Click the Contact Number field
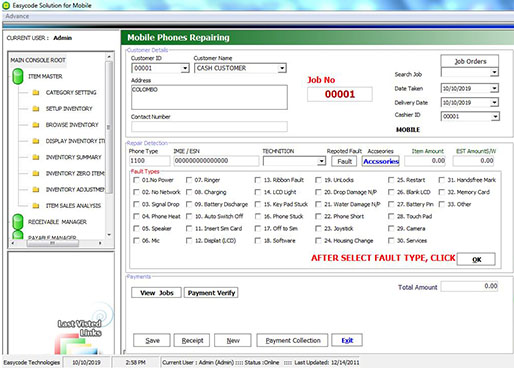The image size is (514, 368). [x=209, y=127]
